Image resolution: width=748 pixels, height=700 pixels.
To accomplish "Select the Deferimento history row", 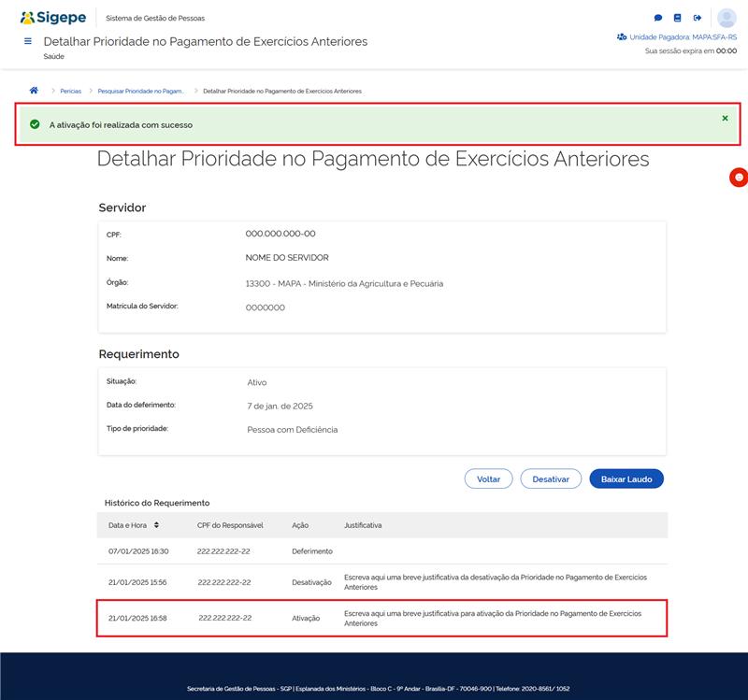I will 382,551.
